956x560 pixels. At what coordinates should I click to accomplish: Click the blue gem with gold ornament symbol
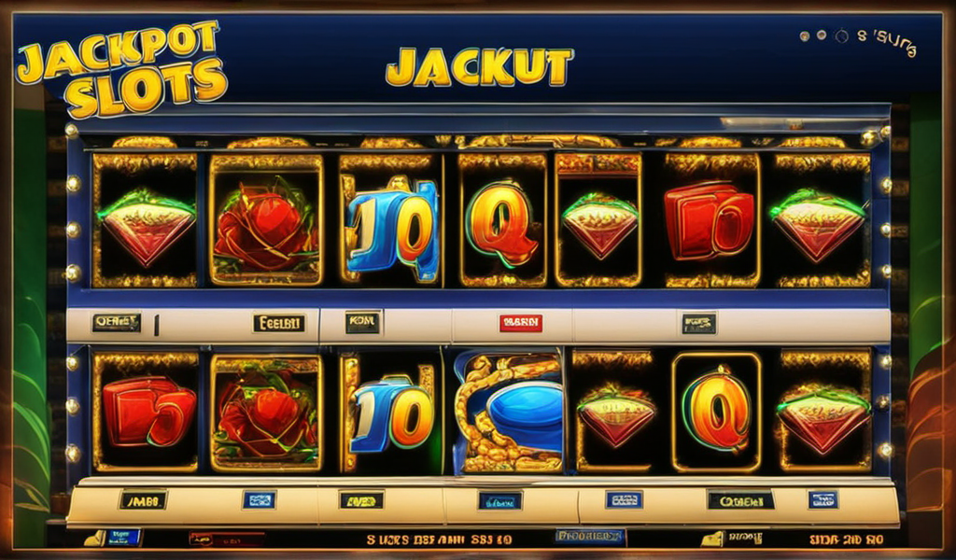click(x=510, y=413)
